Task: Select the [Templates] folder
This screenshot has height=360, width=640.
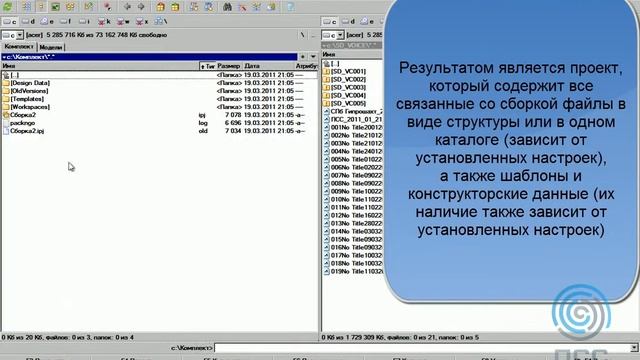Action: [x=159, y=99]
